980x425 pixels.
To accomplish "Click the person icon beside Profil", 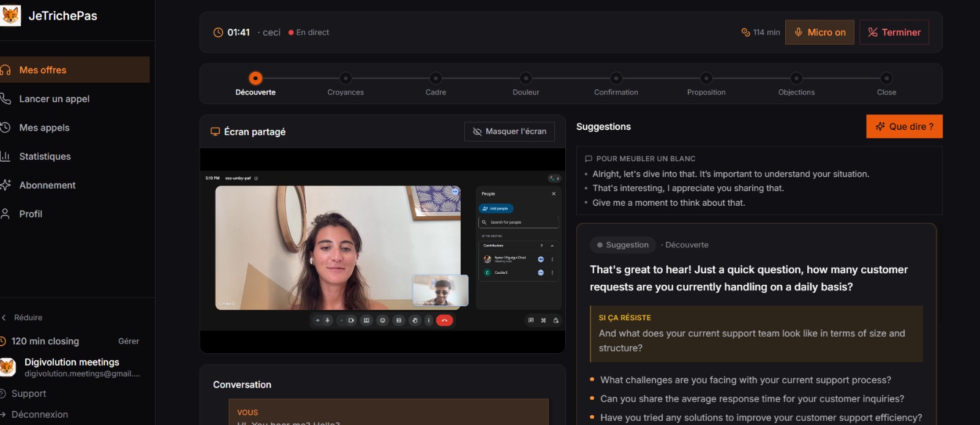I will (x=6, y=214).
